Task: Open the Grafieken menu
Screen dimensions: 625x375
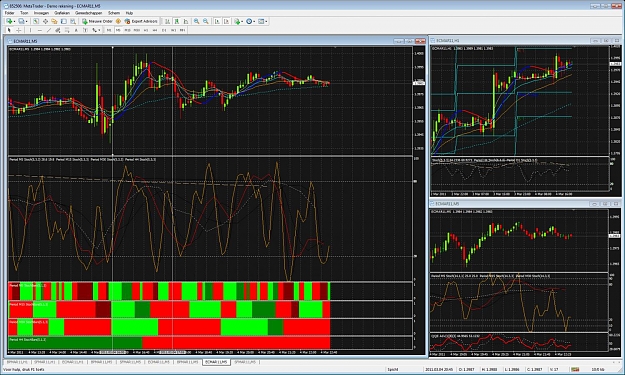Action: pos(62,13)
